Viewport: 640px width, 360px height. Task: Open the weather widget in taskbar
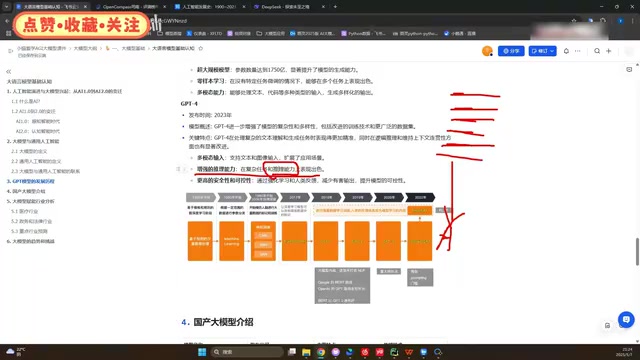click(x=16, y=351)
